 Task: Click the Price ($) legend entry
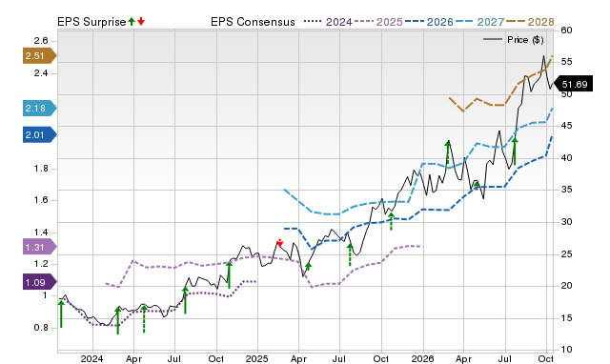514,40
